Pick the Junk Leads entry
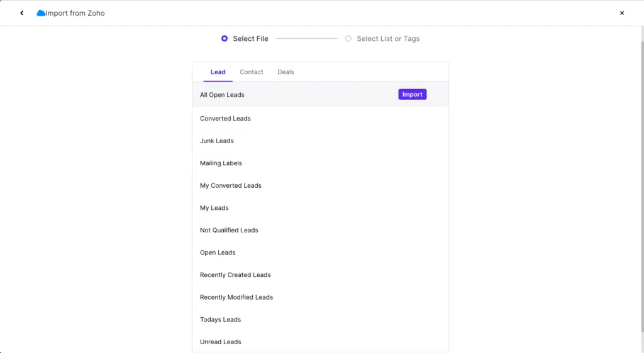This screenshot has width=644, height=353. [x=321, y=141]
